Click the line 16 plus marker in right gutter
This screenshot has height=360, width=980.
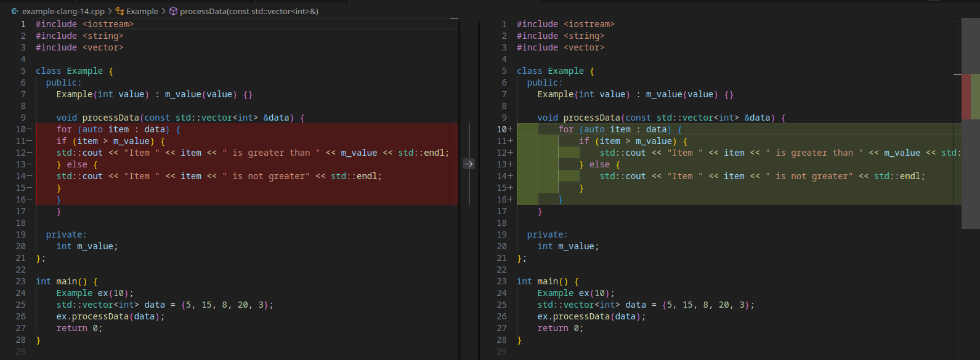509,199
